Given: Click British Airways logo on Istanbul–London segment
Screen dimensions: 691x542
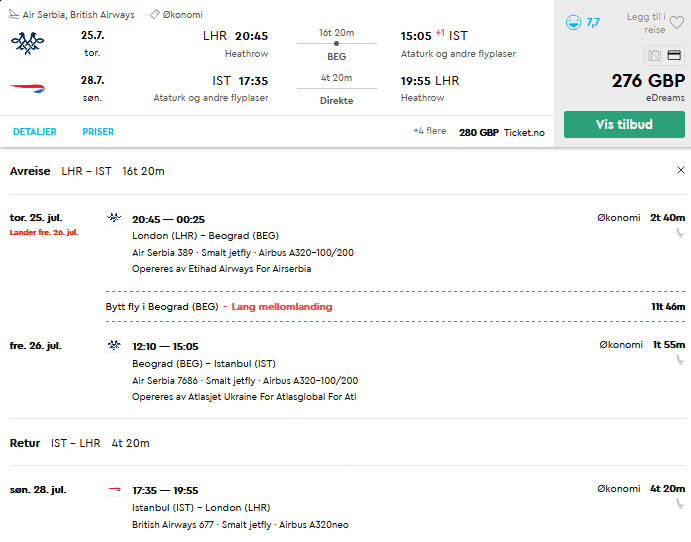Looking at the screenshot, I should tap(114, 489).
